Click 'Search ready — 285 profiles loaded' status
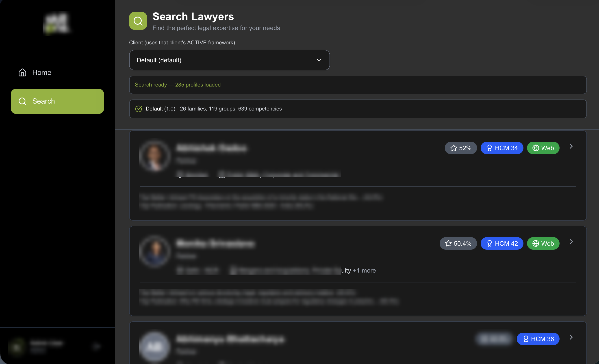Screen dimensions: 599x364 pos(178,85)
